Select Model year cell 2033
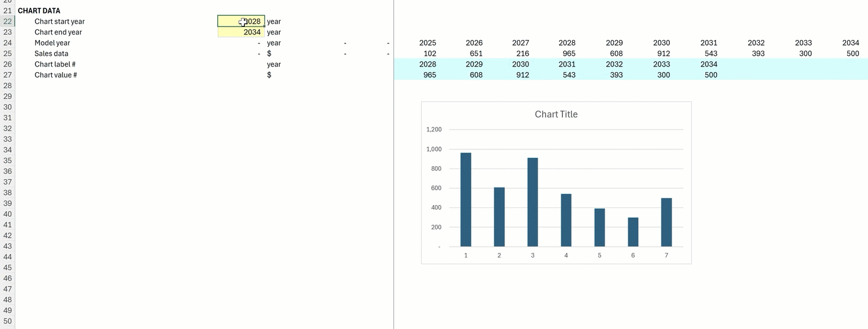 click(x=803, y=43)
